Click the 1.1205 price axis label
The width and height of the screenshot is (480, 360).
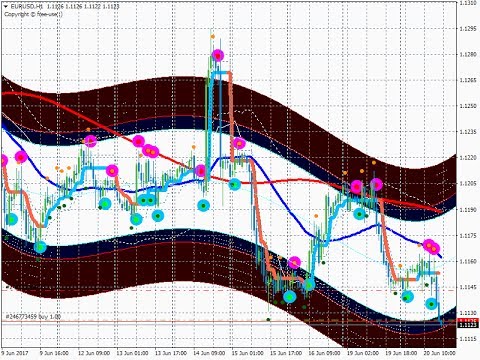click(468, 184)
